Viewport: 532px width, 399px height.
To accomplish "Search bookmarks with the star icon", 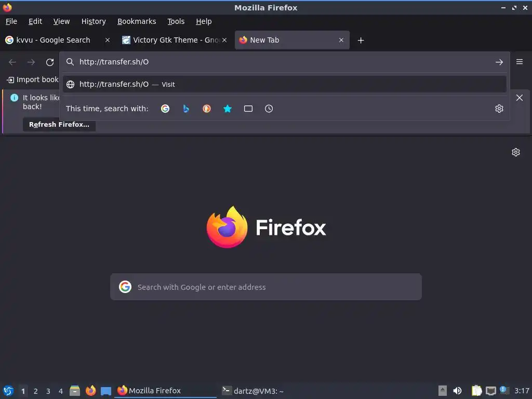I will 228,109.
